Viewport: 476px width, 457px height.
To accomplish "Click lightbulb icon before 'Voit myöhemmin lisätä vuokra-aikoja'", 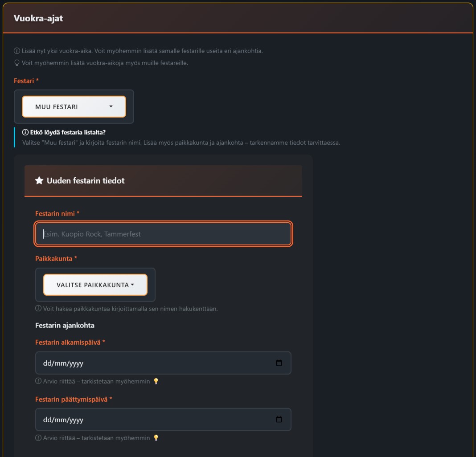I will 17,63.
